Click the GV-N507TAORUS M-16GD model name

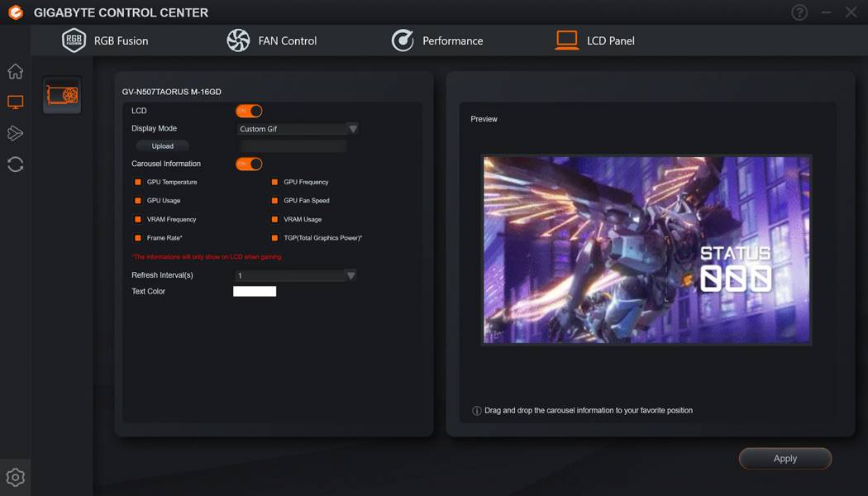pyautogui.click(x=172, y=92)
